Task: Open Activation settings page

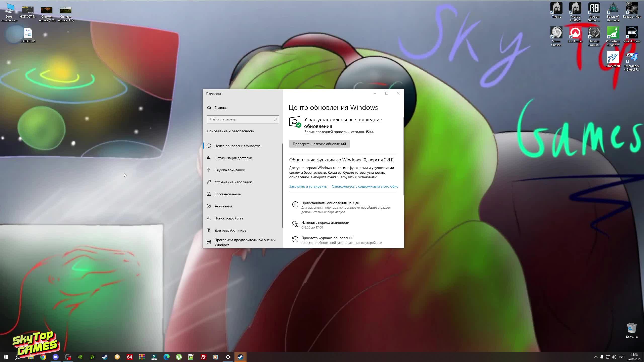Action: coord(223,206)
